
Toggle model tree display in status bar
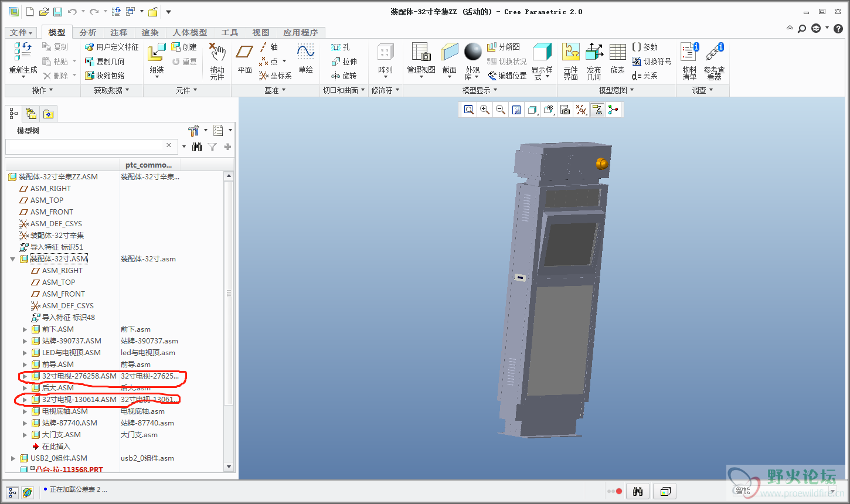tap(12, 492)
